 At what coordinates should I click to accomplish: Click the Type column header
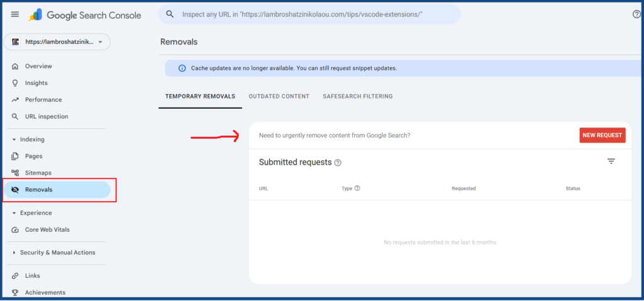347,189
